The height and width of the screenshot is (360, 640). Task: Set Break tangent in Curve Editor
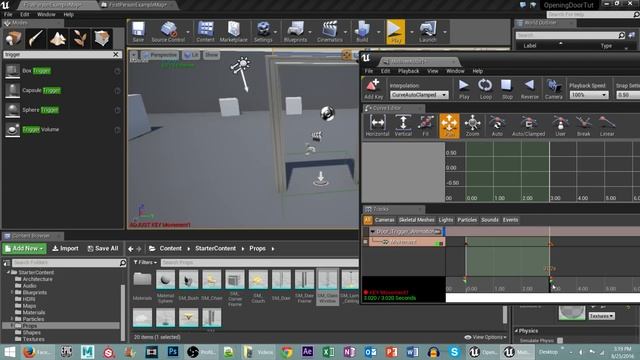[583, 125]
